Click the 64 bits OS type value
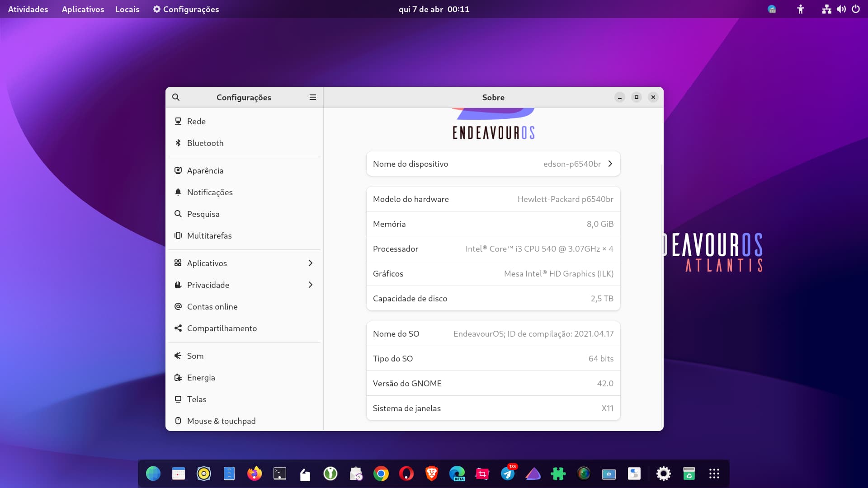868x488 pixels. click(601, 359)
